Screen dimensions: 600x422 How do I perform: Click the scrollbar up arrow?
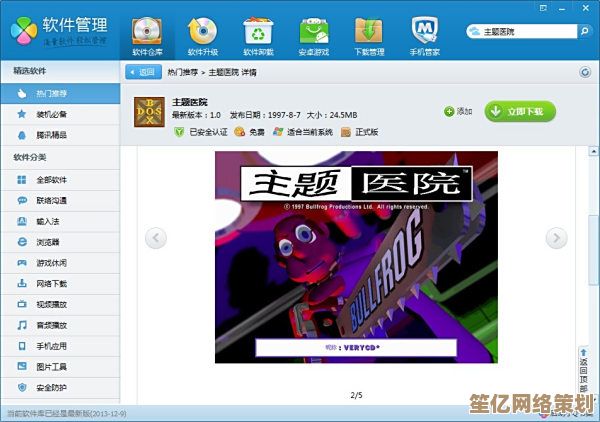tap(593, 152)
